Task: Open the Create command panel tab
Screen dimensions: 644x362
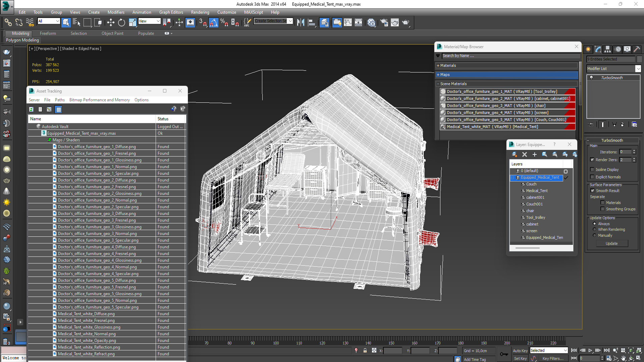Action: pyautogui.click(x=588, y=49)
